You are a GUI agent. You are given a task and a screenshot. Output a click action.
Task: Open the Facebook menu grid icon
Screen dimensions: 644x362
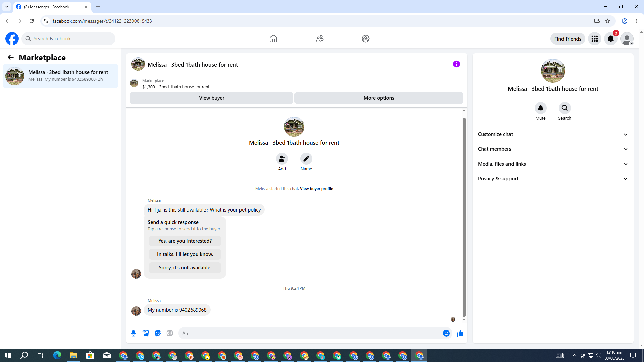(594, 39)
